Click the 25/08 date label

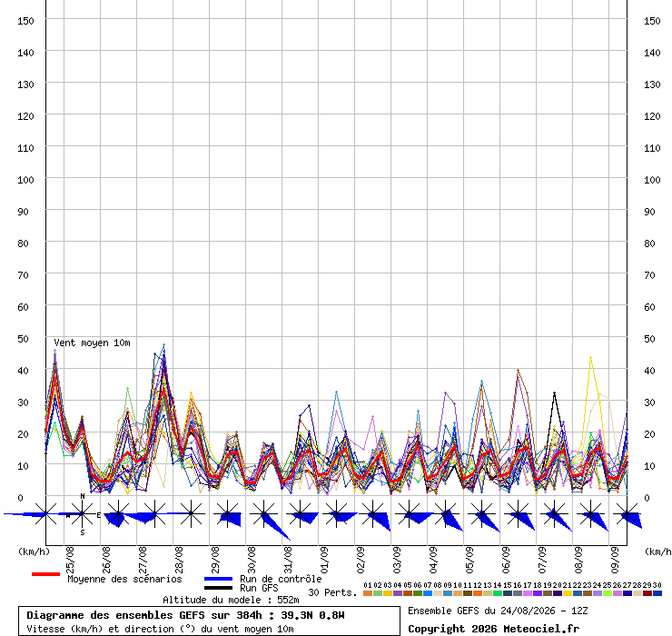pos(70,560)
